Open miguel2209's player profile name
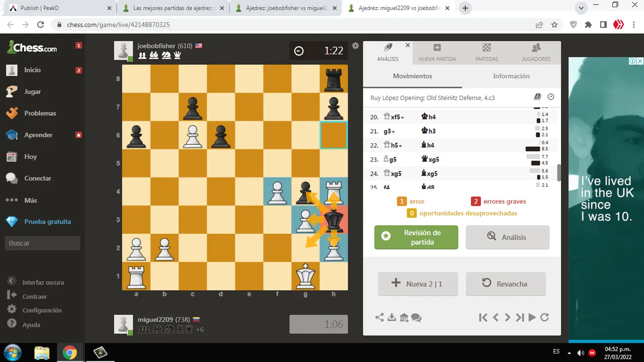 point(155,320)
